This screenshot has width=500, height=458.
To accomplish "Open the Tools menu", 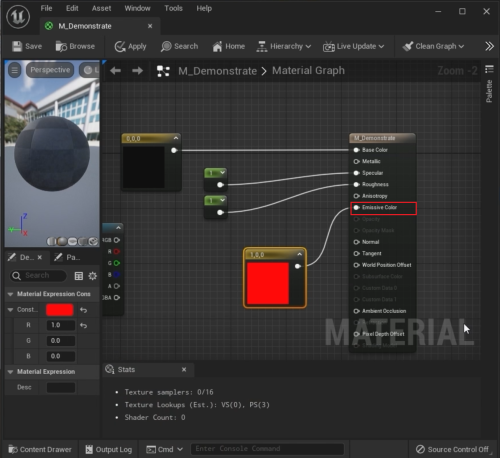I will coord(173,8).
